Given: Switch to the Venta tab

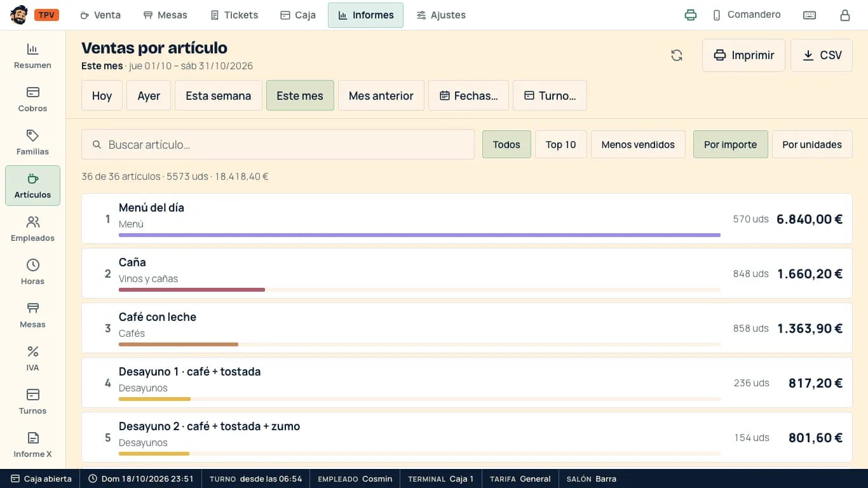Looking at the screenshot, I should [100, 15].
